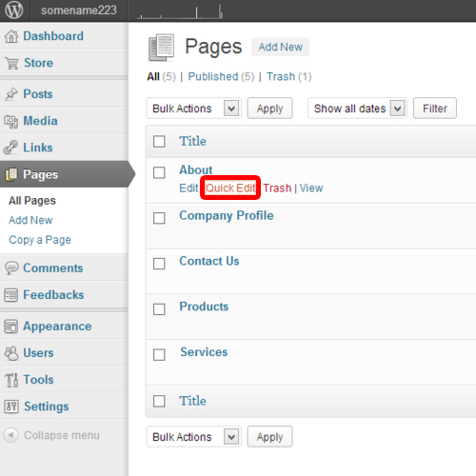Screen dimensions: 476x476
Task: Check the Company Profile page checkbox
Action: 159,218
